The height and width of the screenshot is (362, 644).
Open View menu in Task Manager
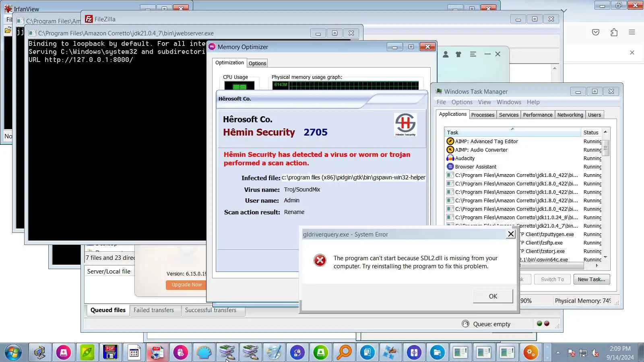click(x=484, y=102)
